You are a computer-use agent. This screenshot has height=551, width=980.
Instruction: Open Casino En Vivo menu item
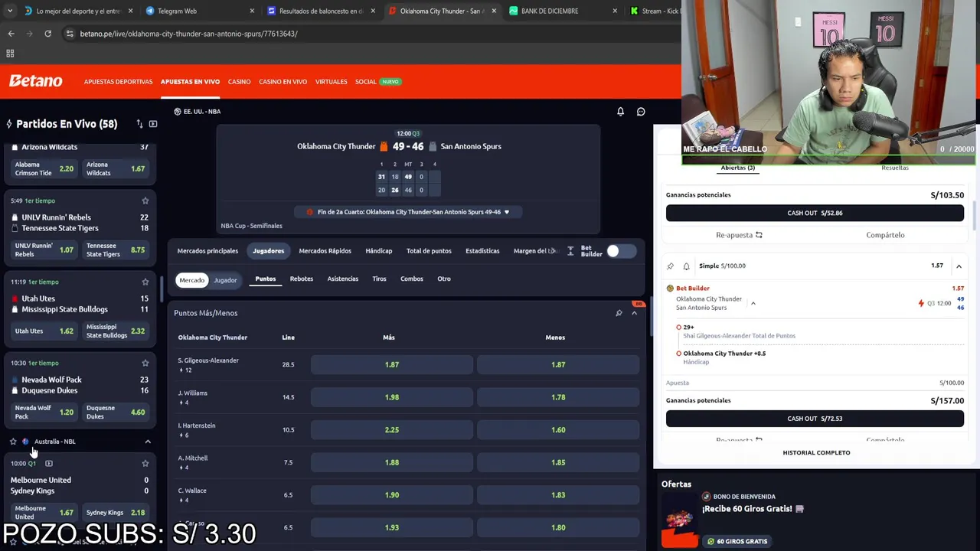tap(283, 81)
